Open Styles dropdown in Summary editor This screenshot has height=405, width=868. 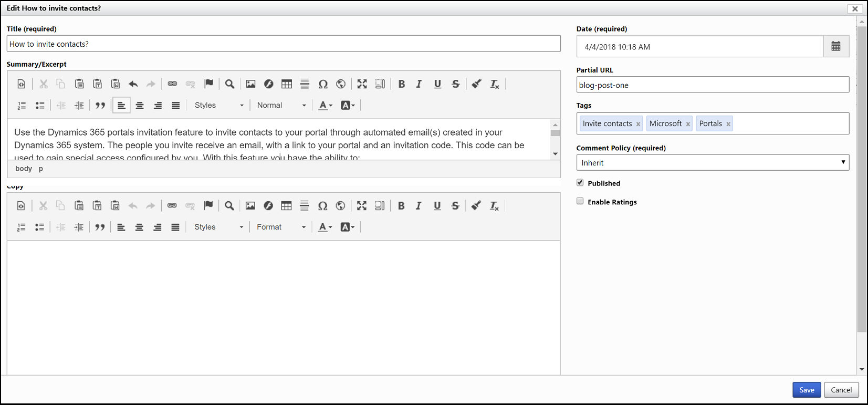[219, 106]
